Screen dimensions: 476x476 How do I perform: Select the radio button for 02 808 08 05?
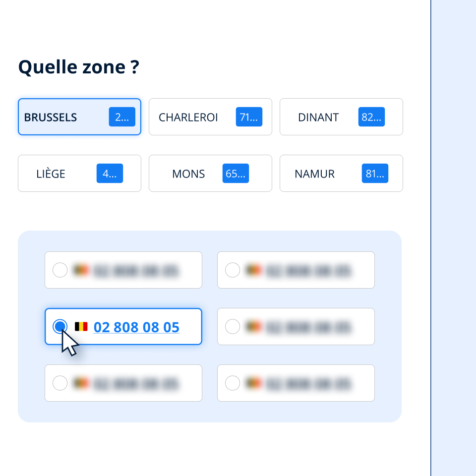click(x=60, y=326)
